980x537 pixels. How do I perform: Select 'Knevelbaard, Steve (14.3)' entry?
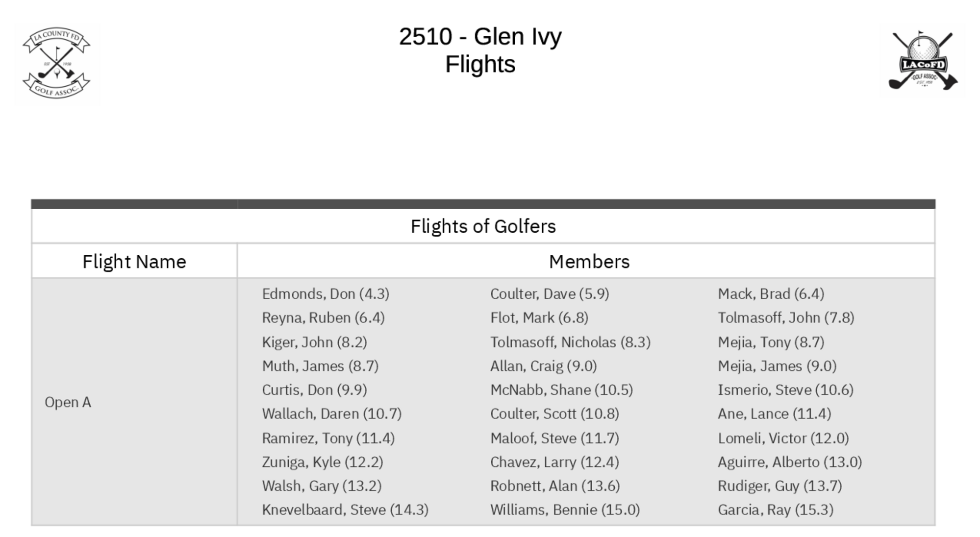[x=345, y=510]
